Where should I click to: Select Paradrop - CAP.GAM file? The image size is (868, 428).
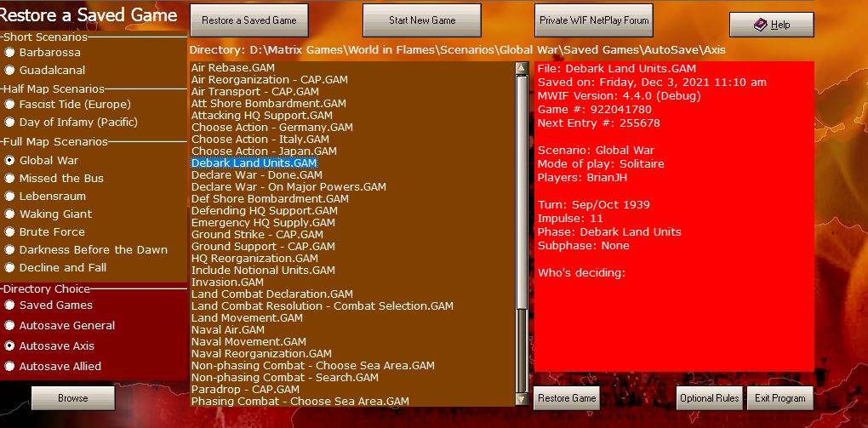pyautogui.click(x=245, y=389)
